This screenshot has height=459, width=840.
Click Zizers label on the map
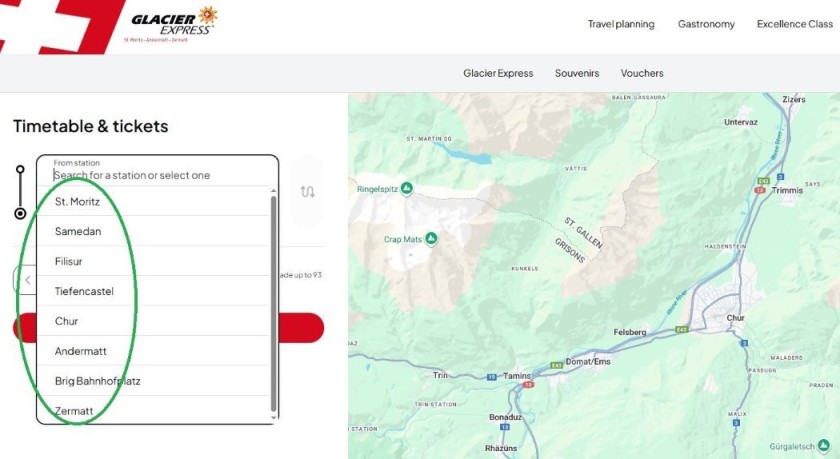pyautogui.click(x=794, y=100)
